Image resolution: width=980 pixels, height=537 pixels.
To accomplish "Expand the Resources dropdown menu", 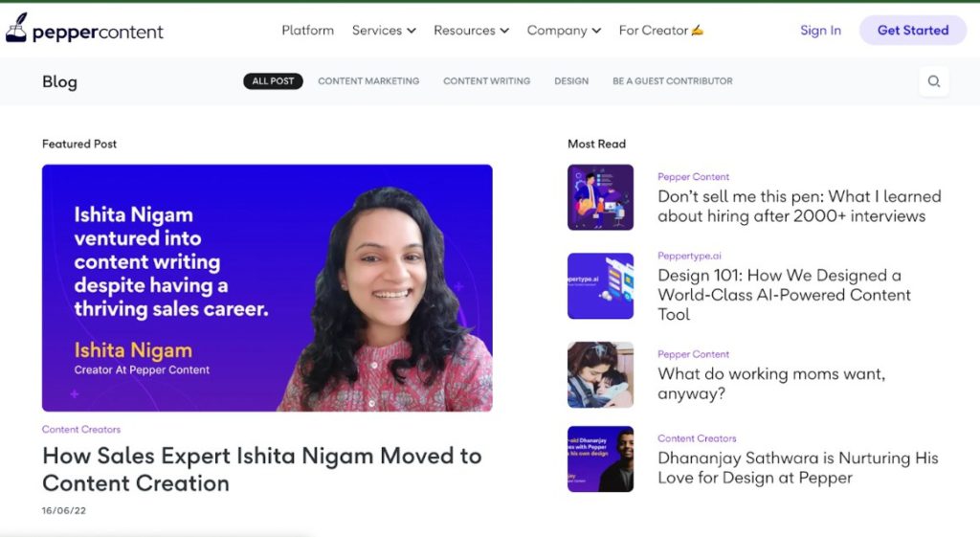I will (471, 31).
